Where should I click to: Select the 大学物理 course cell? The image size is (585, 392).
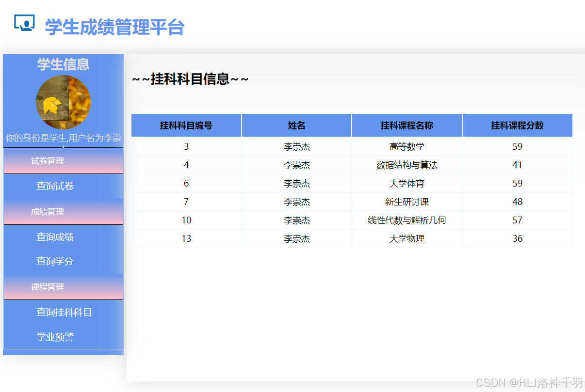[407, 238]
